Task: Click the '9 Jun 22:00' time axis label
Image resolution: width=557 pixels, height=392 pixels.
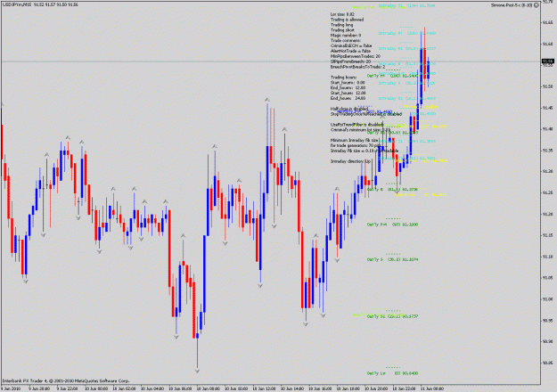Action: click(x=68, y=388)
